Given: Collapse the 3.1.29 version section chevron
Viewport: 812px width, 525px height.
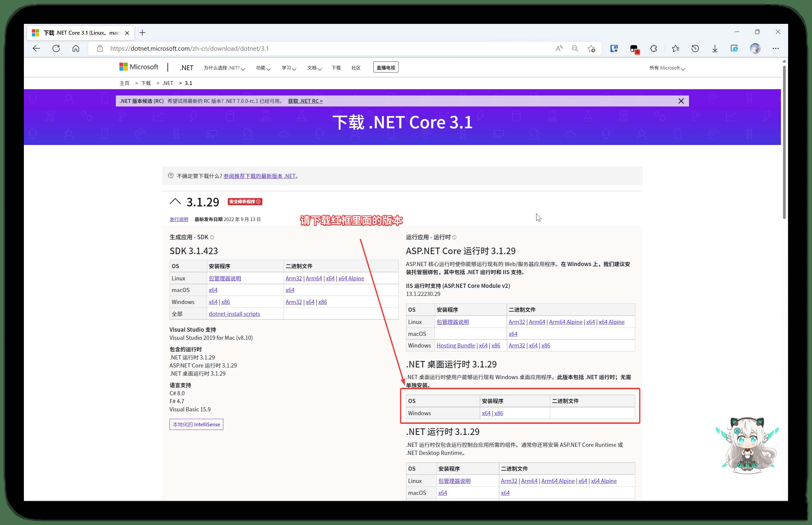Looking at the screenshot, I should pyautogui.click(x=175, y=201).
